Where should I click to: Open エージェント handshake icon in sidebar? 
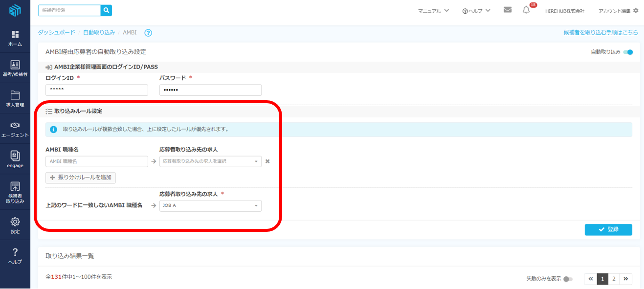pos(15,129)
